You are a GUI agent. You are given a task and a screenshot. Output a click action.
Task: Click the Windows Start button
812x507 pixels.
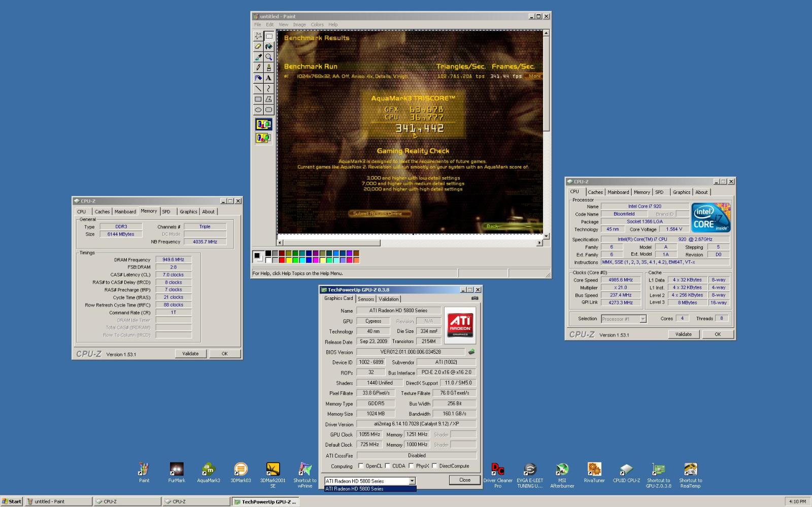pos(12,501)
